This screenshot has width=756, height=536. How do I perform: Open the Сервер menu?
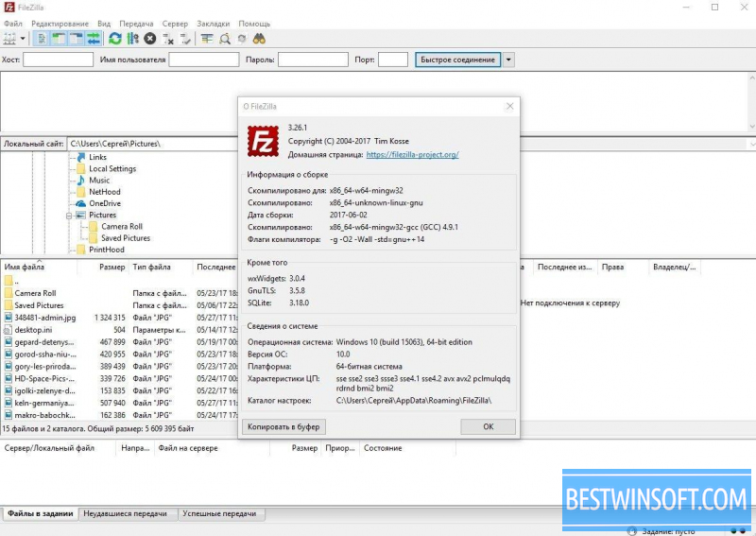click(x=175, y=23)
